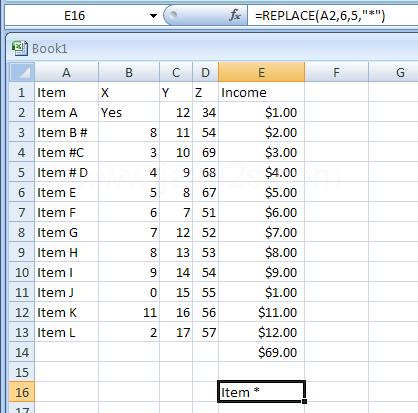Select row 9 header
The width and height of the screenshot is (418, 413).
tap(22, 252)
